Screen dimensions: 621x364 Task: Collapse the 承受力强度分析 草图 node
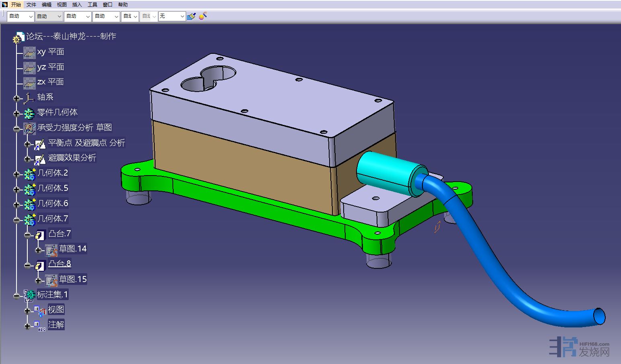click(16, 129)
